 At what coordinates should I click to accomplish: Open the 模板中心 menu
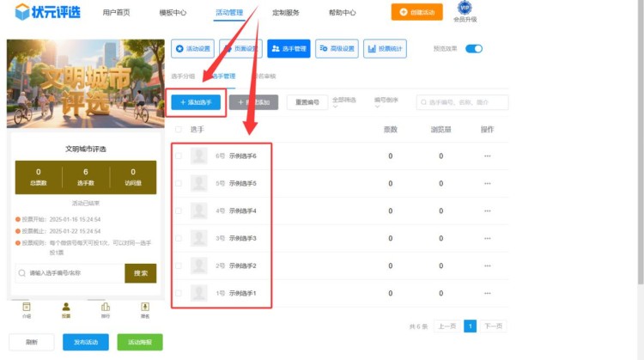pyautogui.click(x=173, y=13)
